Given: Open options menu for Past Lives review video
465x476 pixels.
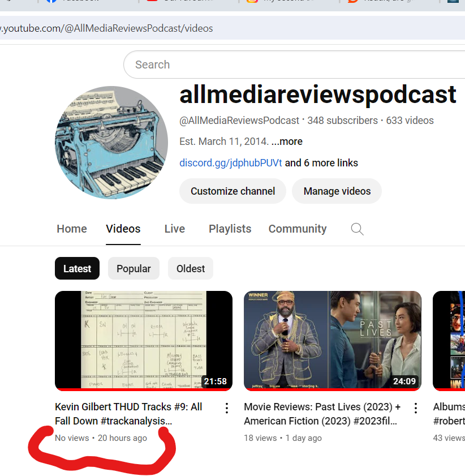Looking at the screenshot, I should (x=416, y=408).
